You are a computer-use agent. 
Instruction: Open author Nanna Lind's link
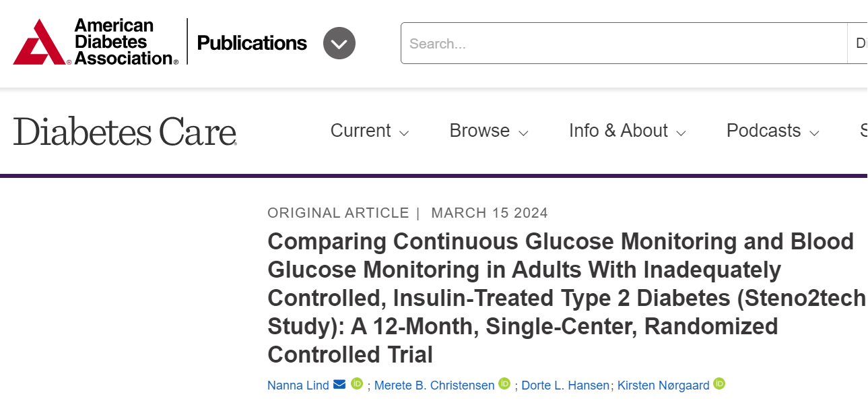click(x=298, y=385)
